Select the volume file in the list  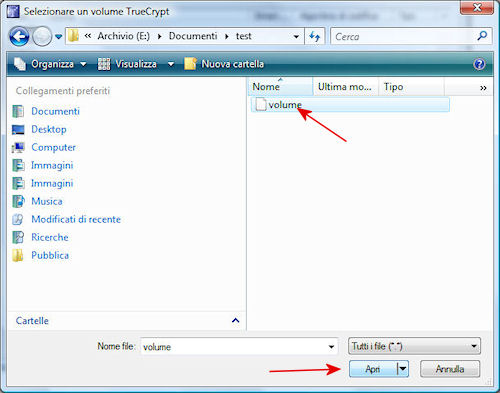(x=350, y=105)
